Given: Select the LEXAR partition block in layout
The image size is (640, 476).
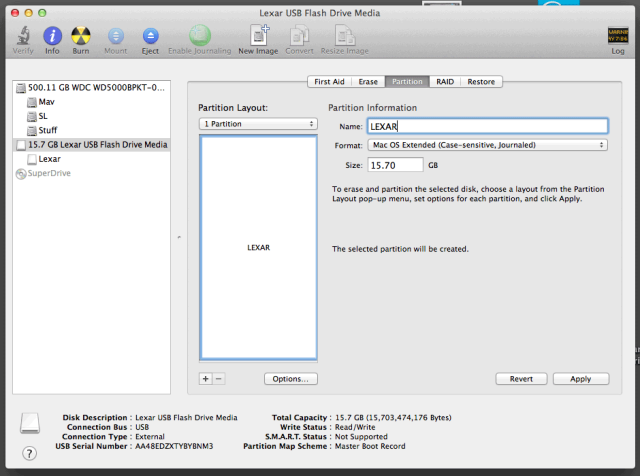Looking at the screenshot, I should (258, 248).
